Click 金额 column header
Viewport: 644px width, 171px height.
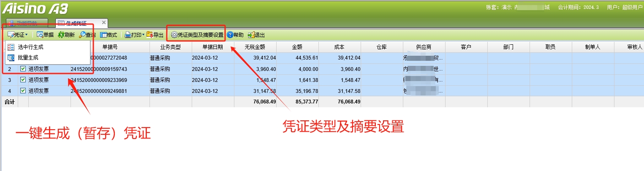click(x=297, y=47)
